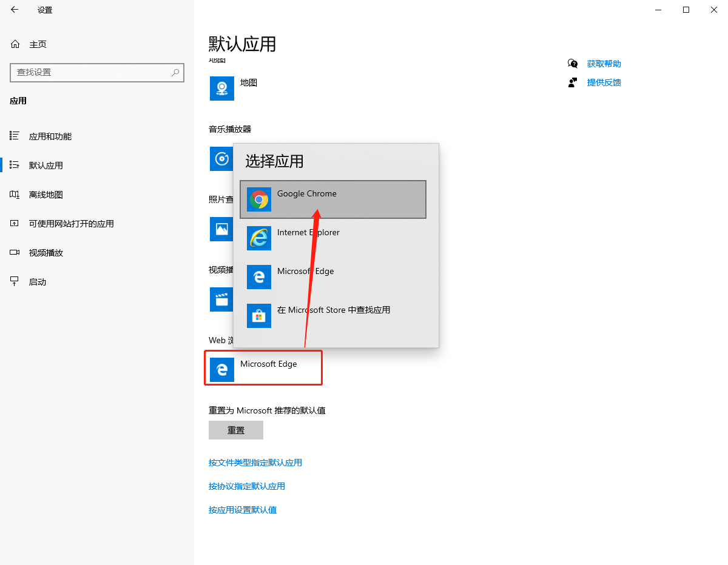This screenshot has width=728, height=565.
Task: Click the Microsoft Edge icon in chooser popup
Action: coord(259,277)
